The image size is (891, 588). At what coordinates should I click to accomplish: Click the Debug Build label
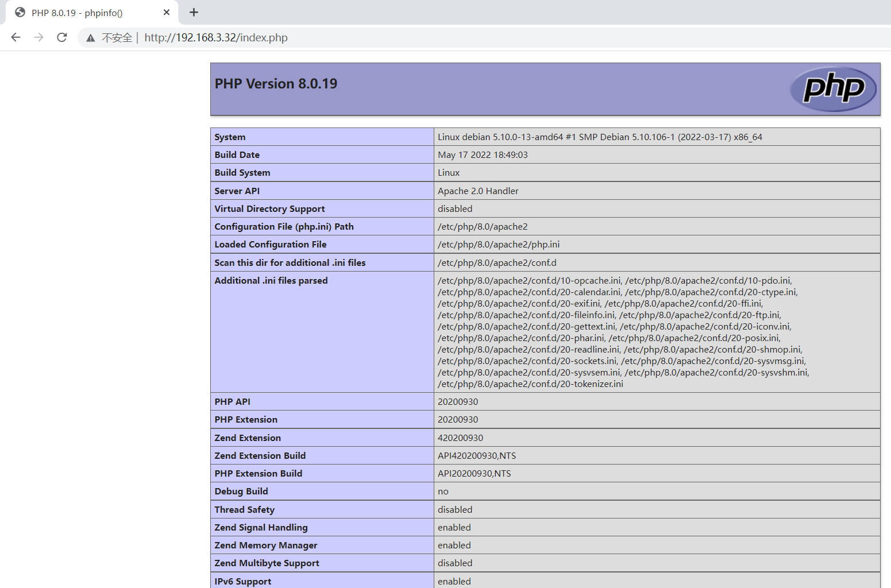point(241,492)
